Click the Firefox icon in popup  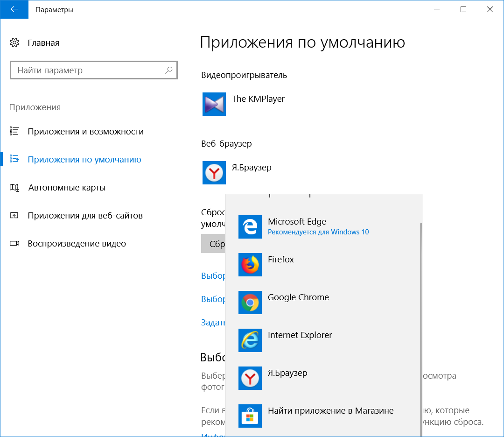click(x=250, y=265)
